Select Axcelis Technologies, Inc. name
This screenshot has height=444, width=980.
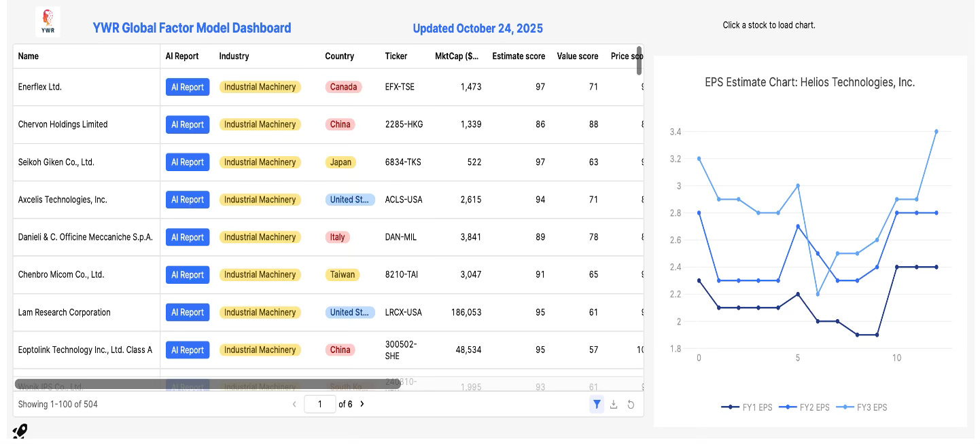(x=63, y=200)
